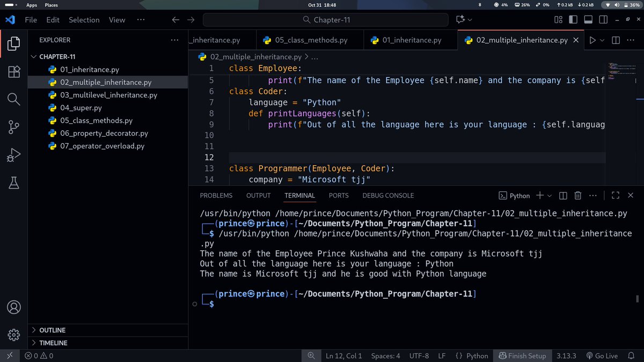This screenshot has width=644, height=362.
Task: Maximize the terminal panel size
Action: [616, 196]
